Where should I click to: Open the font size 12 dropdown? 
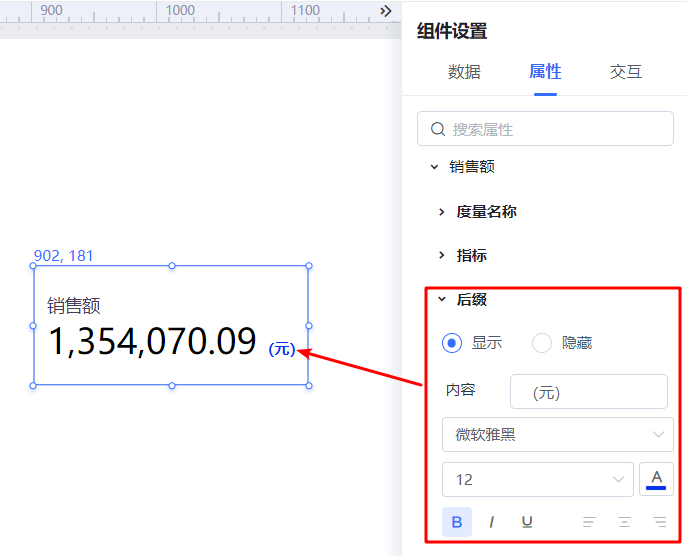point(538,479)
